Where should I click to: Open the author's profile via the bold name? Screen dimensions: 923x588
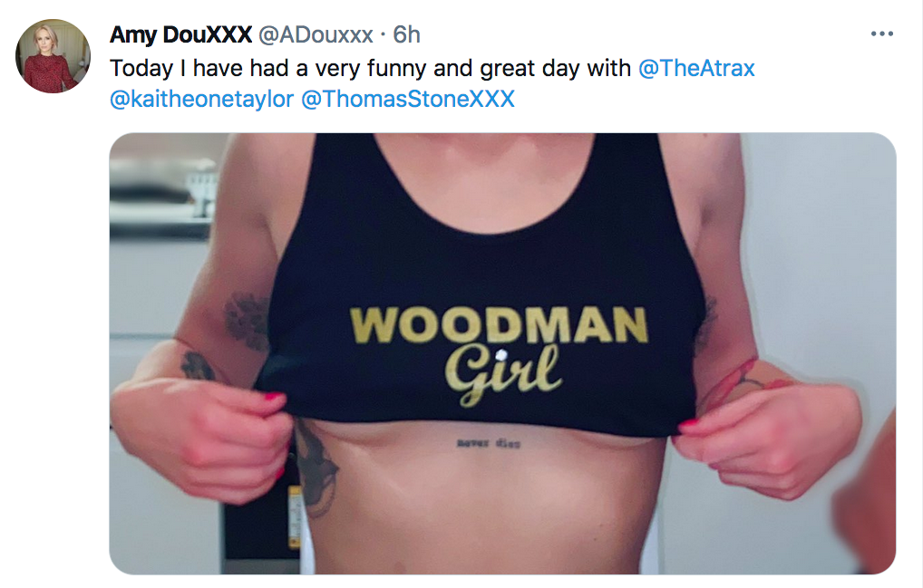pos(180,34)
